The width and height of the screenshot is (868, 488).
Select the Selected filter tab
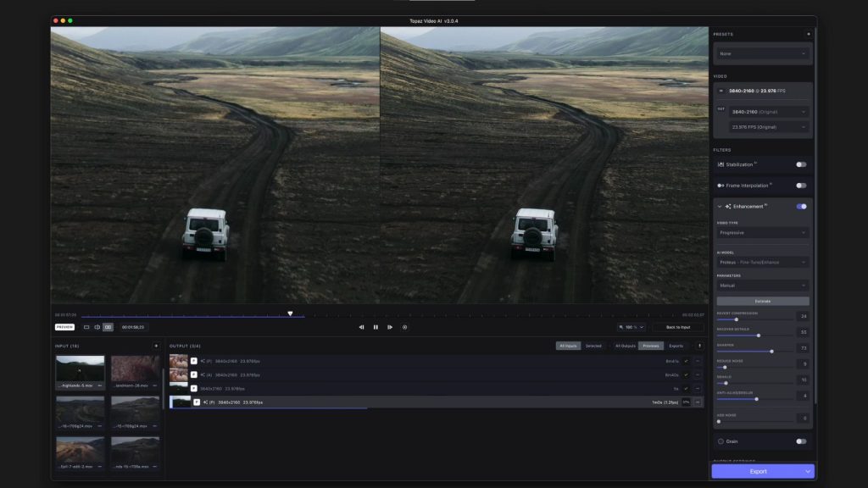tap(593, 346)
